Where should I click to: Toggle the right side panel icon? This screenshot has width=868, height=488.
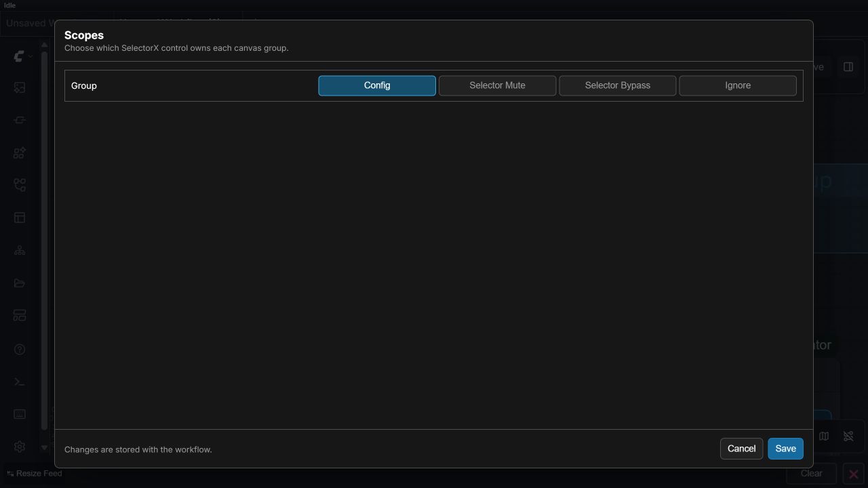coord(848,66)
